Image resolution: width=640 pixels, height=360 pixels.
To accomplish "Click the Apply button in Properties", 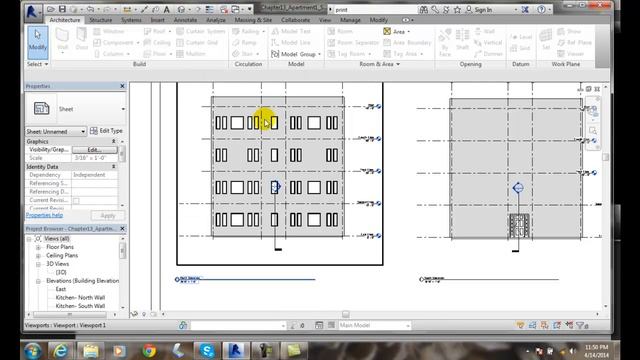I will [x=108, y=216].
